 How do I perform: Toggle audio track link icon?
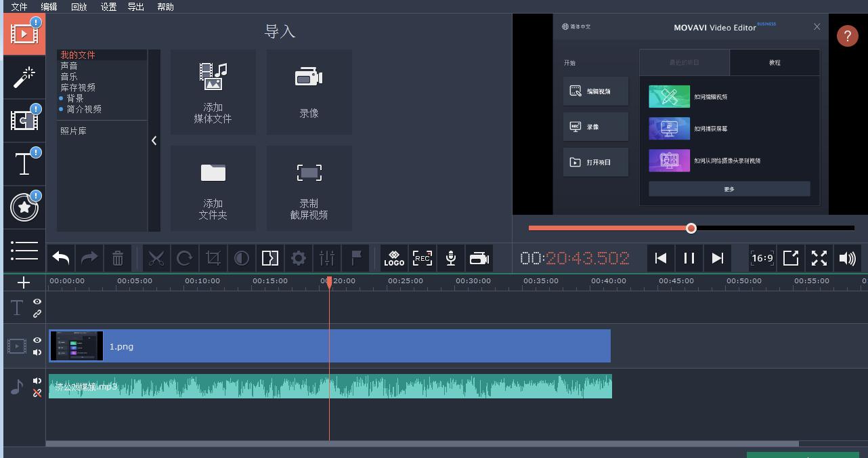tap(37, 393)
